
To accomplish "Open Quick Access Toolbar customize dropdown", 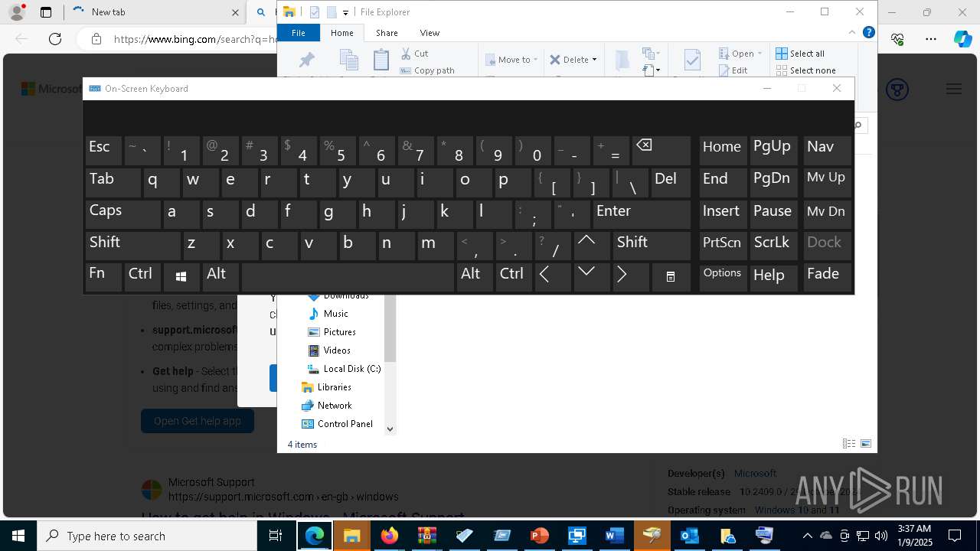I will 346,12.
